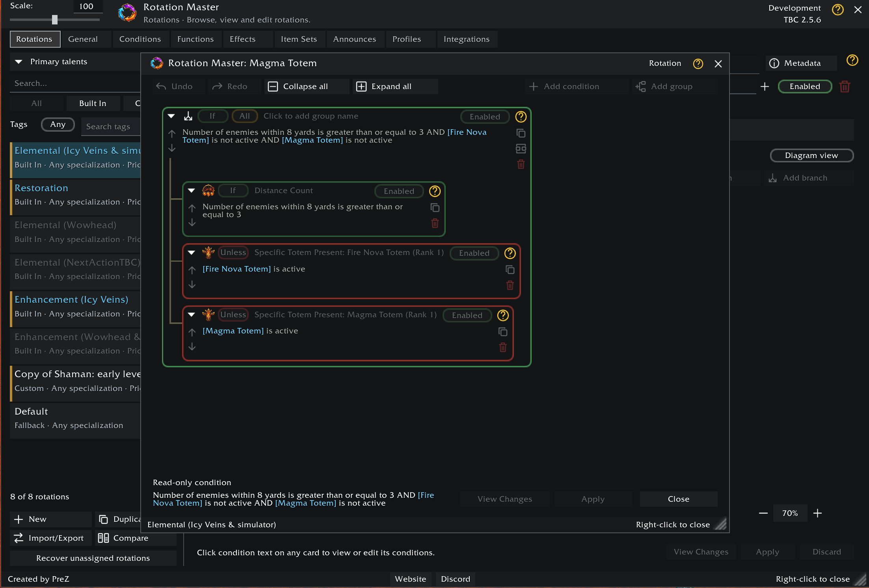Select the Integrations tab
Viewport: 869px width, 588px height.
467,39
